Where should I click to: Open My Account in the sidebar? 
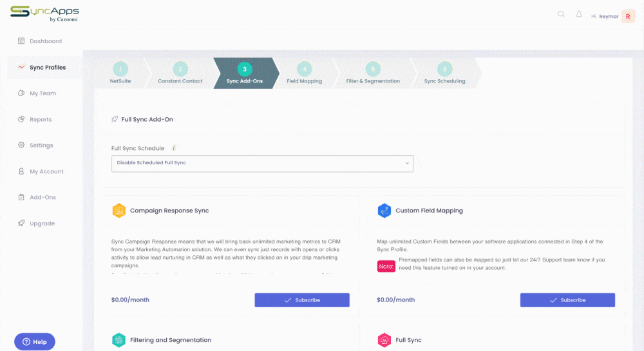45,171
